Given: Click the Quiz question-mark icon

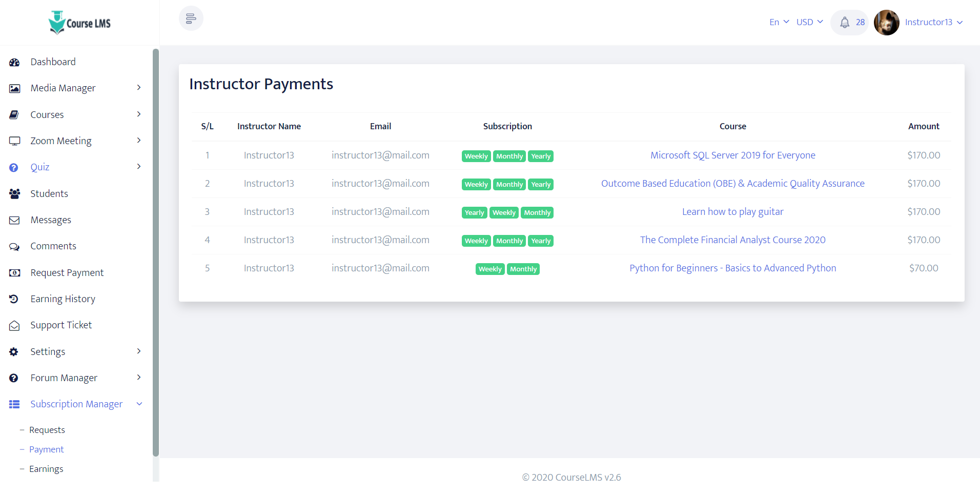Looking at the screenshot, I should 14,167.
